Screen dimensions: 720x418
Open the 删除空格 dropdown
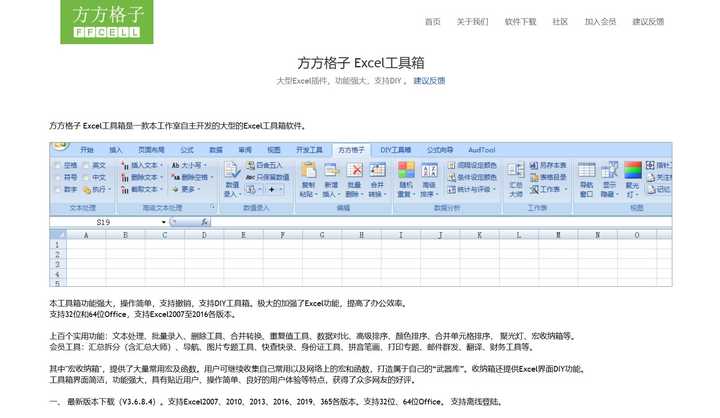point(192,177)
